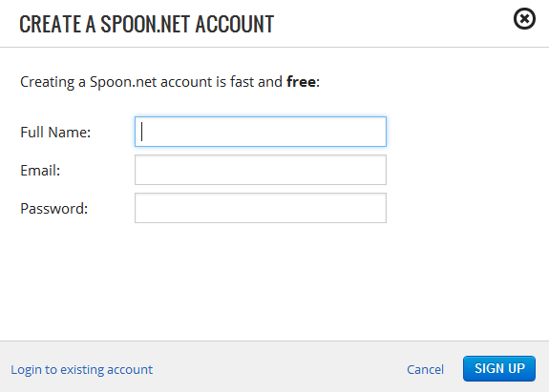549x392 pixels.
Task: Place cursor in the first form field
Action: click(261, 132)
